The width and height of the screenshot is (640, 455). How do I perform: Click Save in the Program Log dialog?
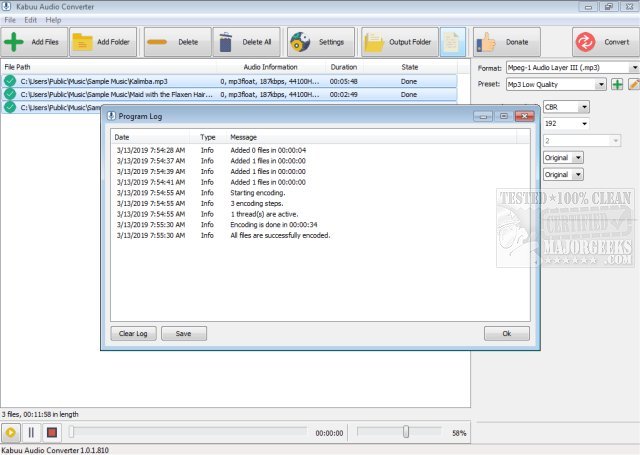point(184,333)
